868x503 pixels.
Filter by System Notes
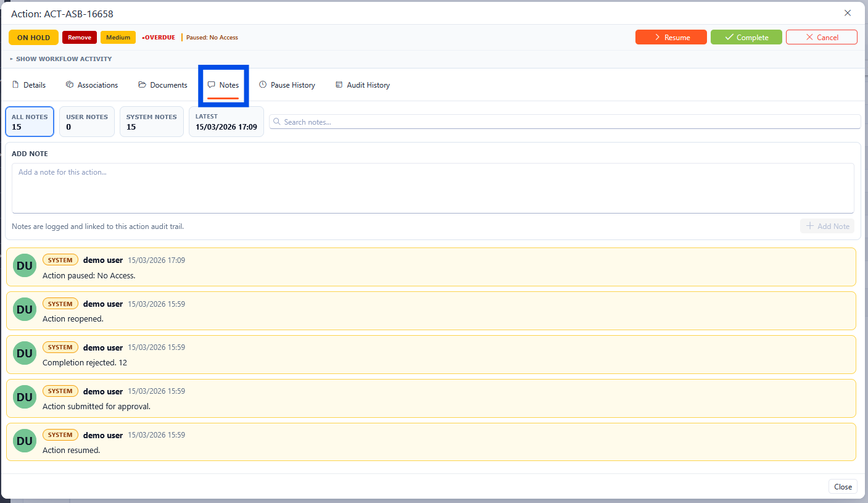coord(151,122)
